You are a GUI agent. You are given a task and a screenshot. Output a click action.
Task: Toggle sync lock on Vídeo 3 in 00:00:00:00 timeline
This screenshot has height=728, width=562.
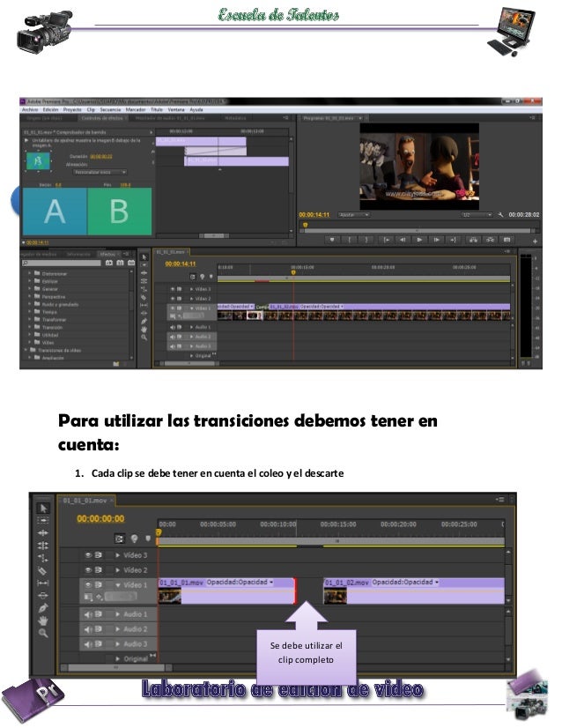tap(99, 555)
